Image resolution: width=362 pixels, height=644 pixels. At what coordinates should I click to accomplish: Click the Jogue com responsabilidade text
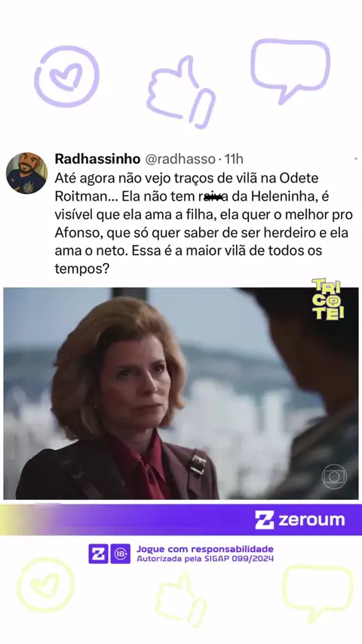[x=205, y=549]
